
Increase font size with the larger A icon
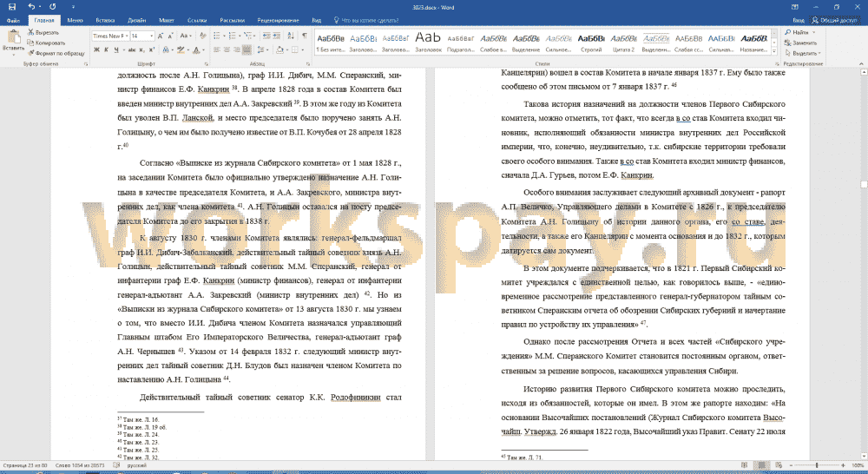click(161, 36)
